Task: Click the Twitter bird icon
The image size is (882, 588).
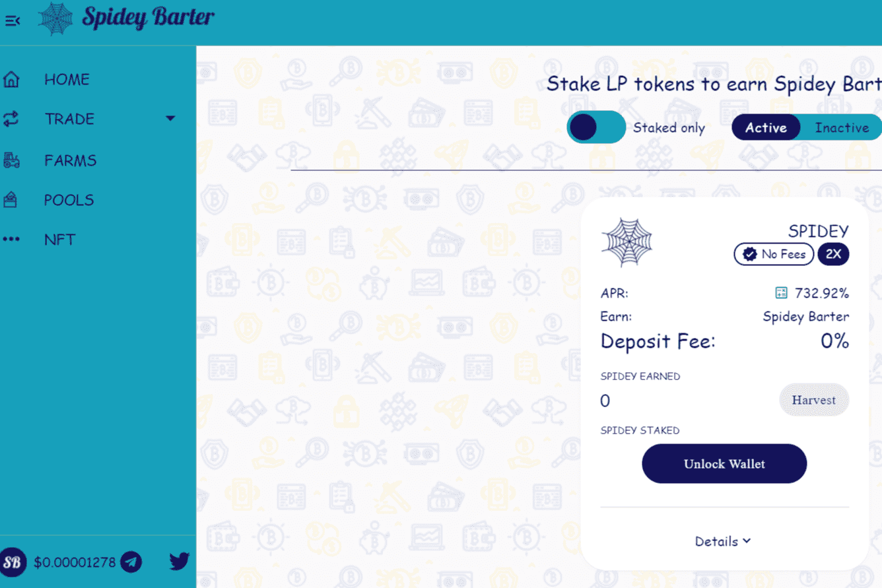Action: click(178, 562)
